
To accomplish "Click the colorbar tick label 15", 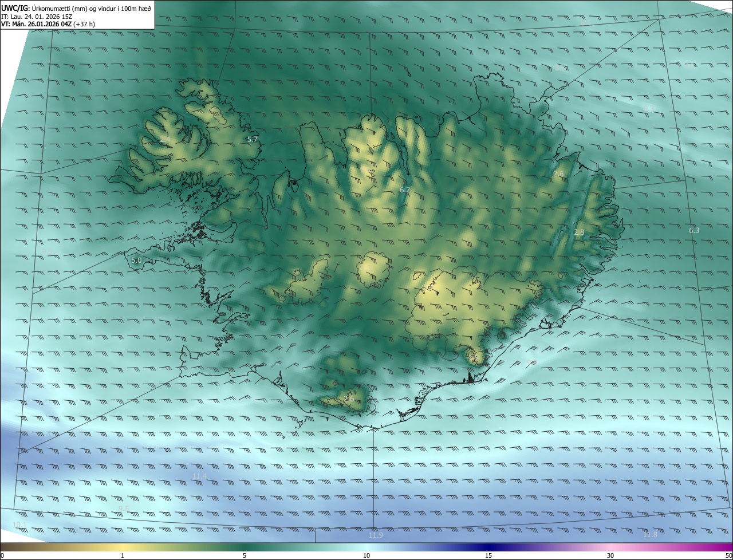I will tap(488, 556).
